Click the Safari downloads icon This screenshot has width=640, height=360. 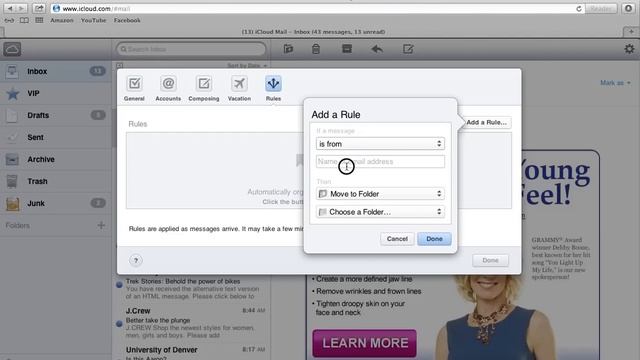pyautogui.click(x=629, y=9)
